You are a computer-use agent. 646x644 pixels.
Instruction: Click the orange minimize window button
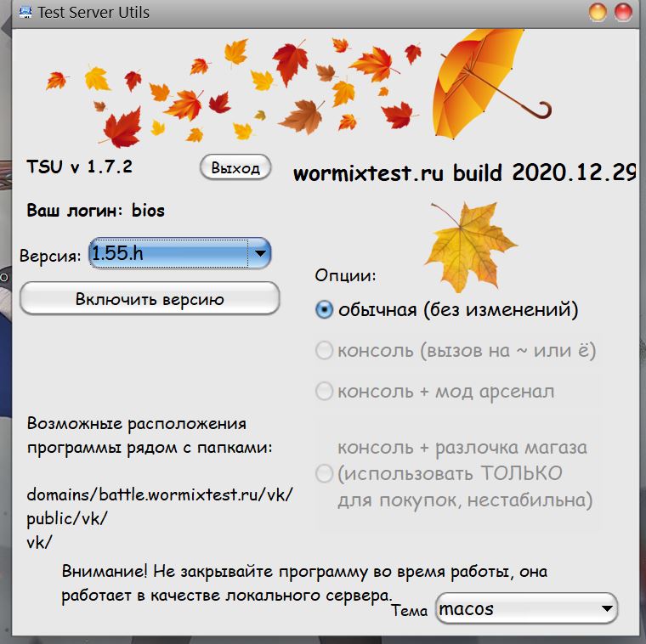(598, 12)
